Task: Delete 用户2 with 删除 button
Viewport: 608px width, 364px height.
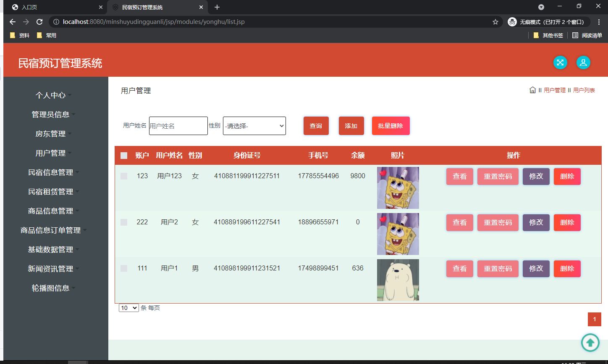Action: pos(567,223)
